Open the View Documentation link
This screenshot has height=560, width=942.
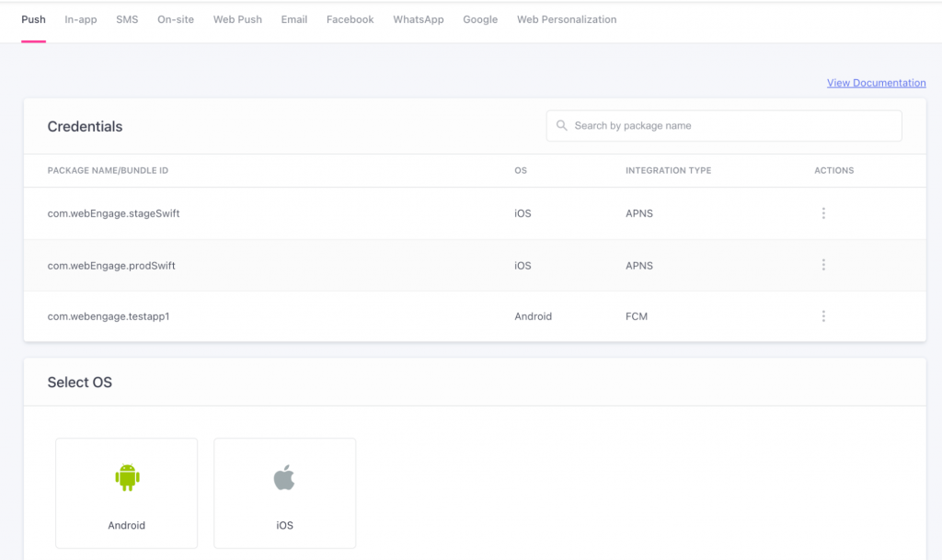point(876,83)
